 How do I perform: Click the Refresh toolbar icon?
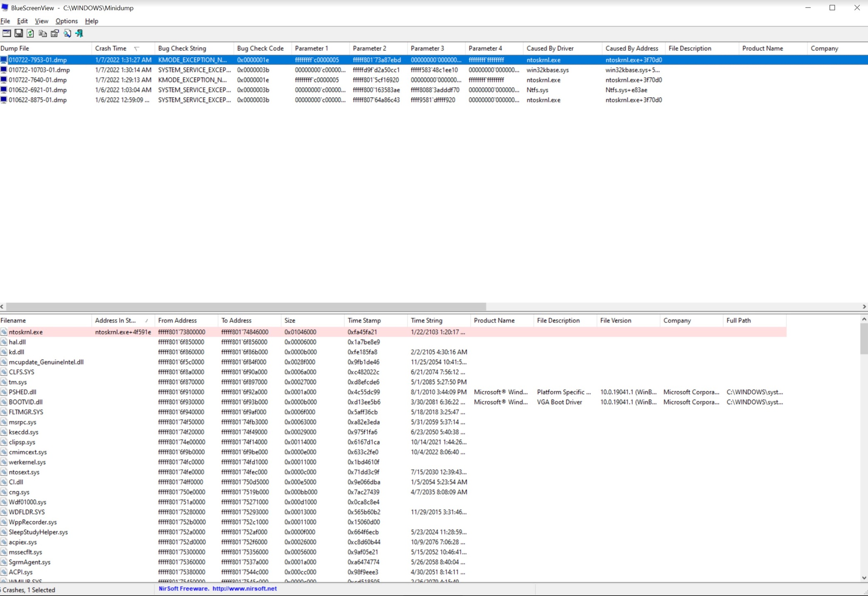point(30,33)
